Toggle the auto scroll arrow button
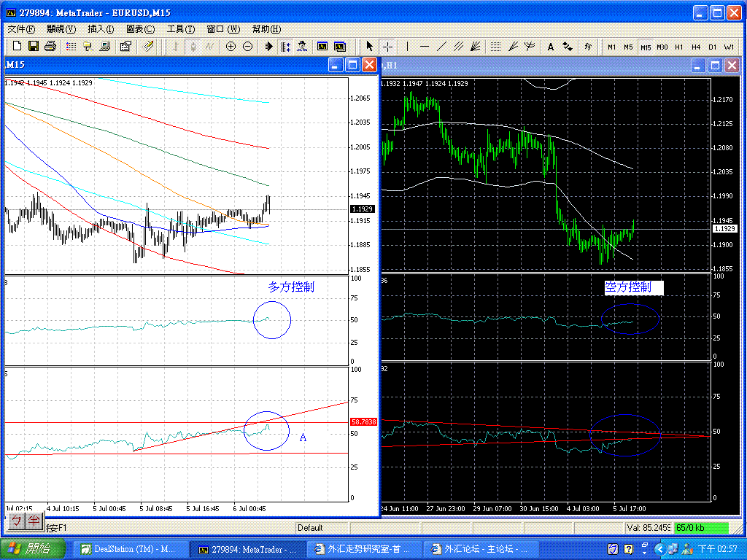The image size is (747, 560). click(x=268, y=47)
